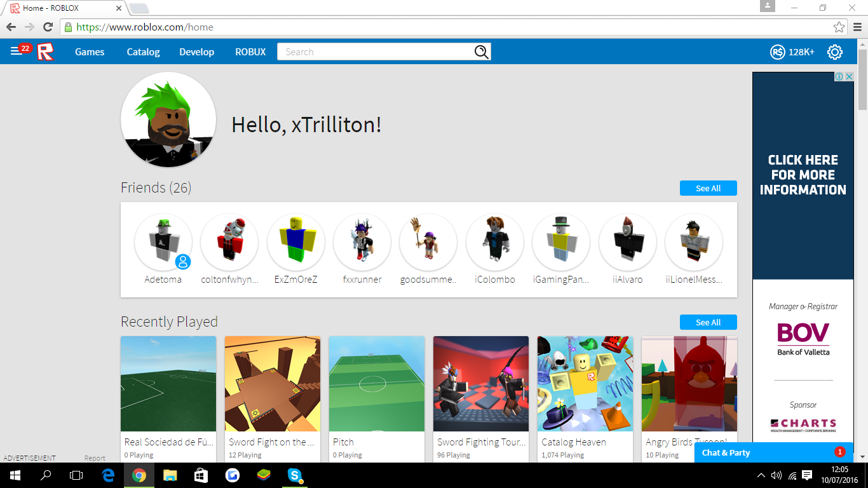Screen dimensions: 868x488
Task: Open the volume tray icon
Action: point(776,475)
